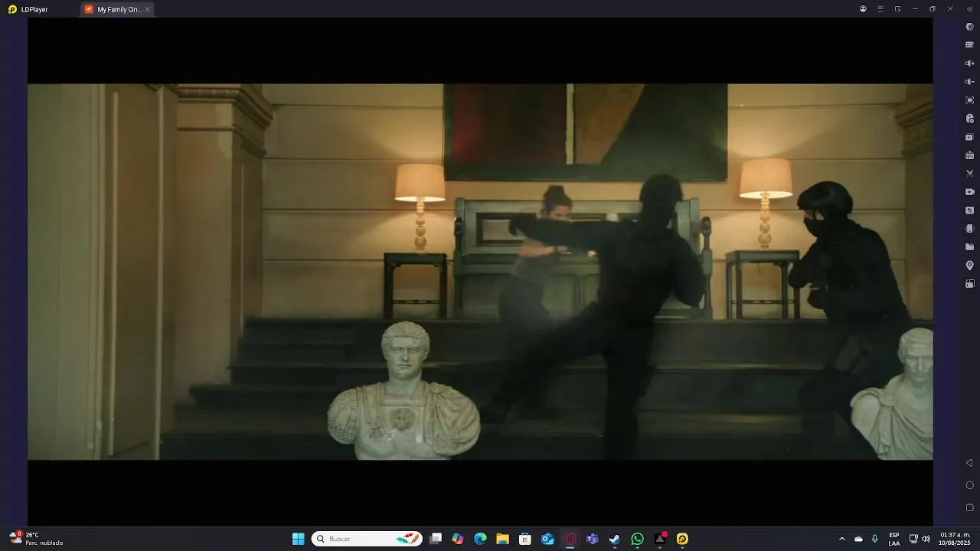Open the weather widget showing 26°C

36,539
